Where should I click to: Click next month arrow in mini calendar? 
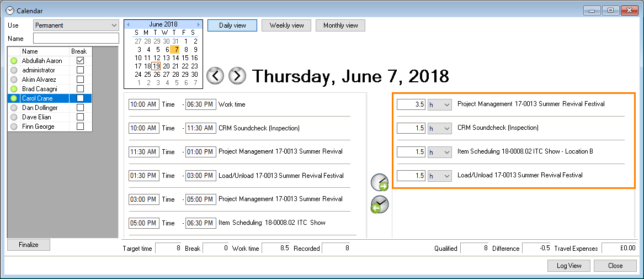[x=199, y=25]
